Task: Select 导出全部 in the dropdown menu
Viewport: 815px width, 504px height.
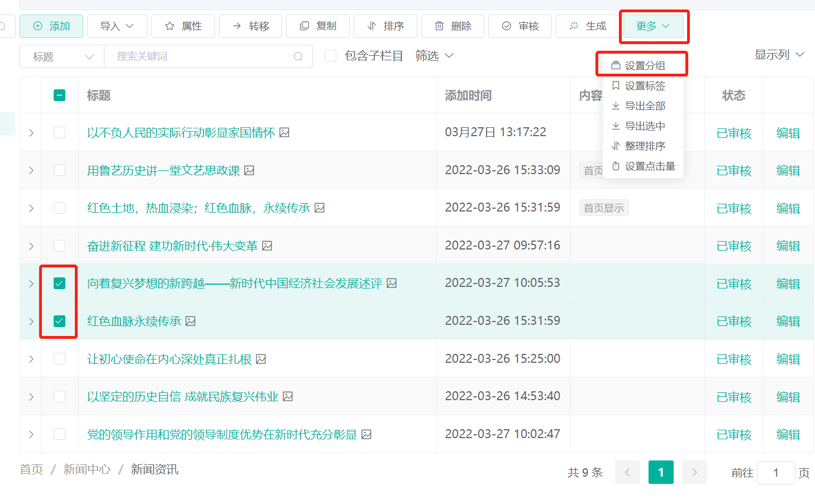Action: [644, 105]
